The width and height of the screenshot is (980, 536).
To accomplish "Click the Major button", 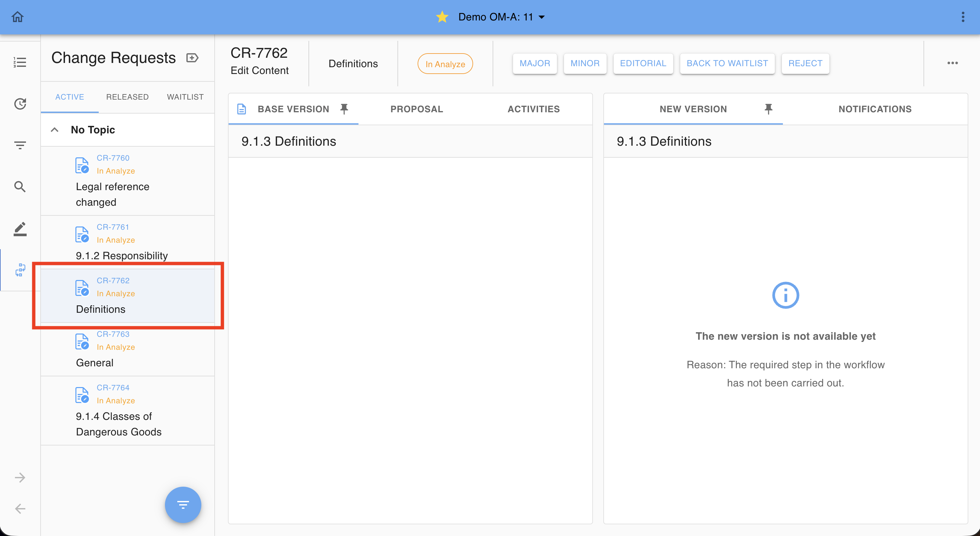I will pos(534,64).
